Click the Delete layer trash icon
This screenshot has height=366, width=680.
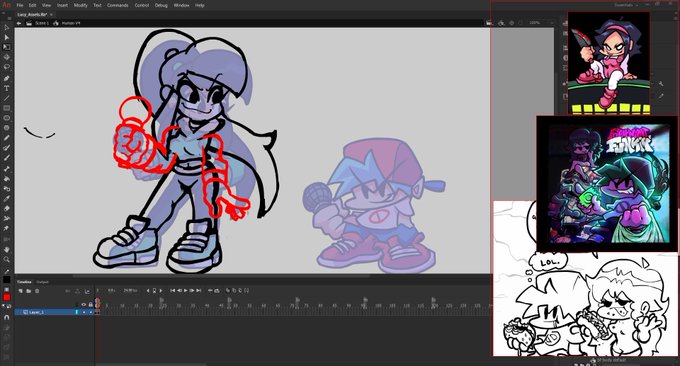[37, 291]
